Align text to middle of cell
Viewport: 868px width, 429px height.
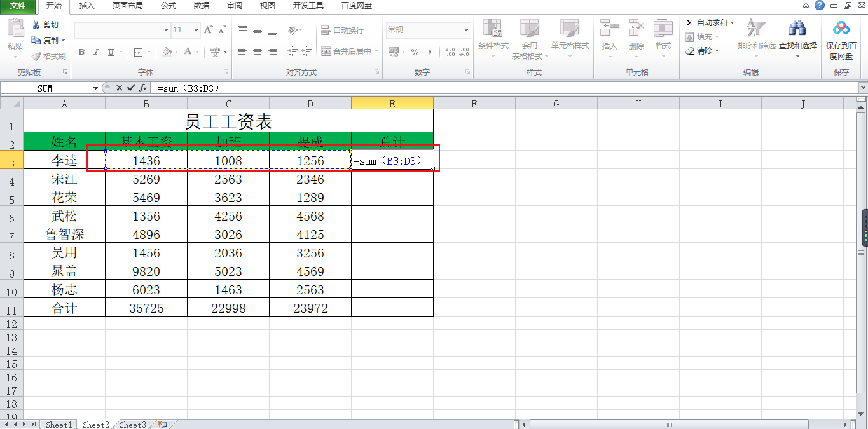pyautogui.click(x=258, y=30)
